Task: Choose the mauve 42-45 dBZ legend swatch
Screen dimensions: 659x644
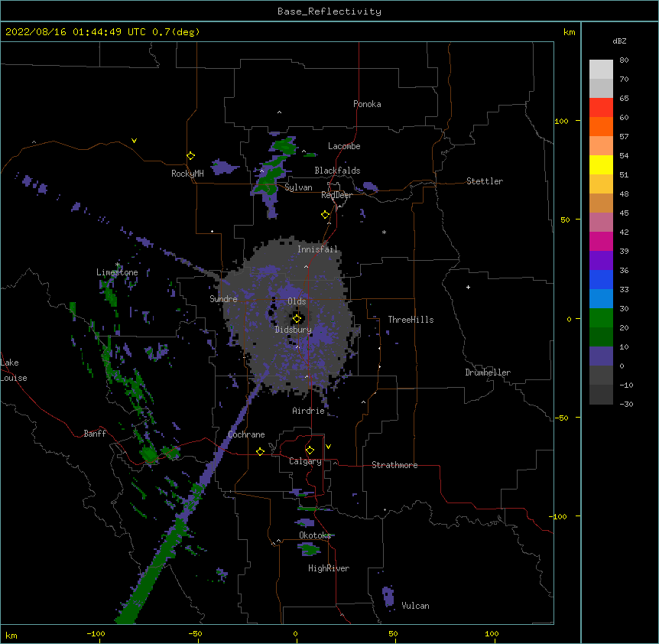Action: [601, 223]
